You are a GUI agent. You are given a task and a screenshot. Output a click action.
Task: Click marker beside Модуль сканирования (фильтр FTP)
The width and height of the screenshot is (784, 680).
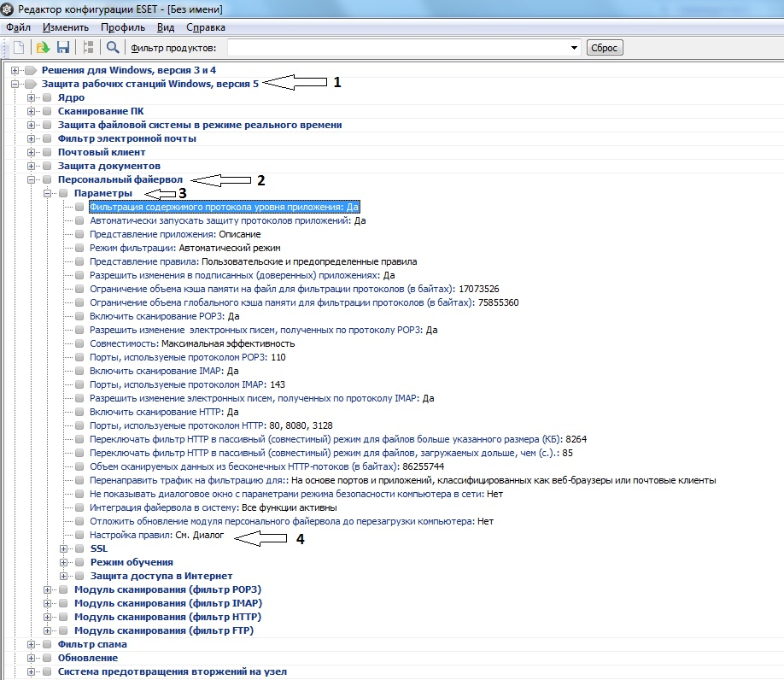63,630
